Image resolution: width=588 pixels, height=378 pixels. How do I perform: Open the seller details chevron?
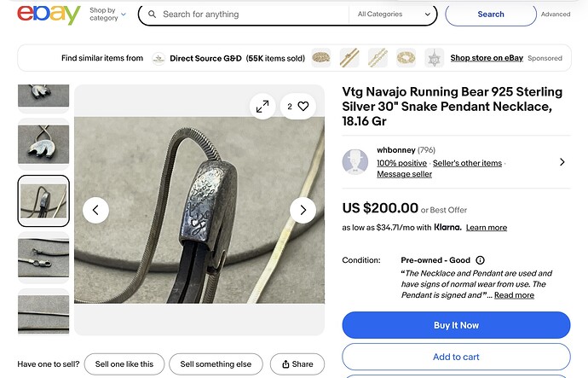tap(562, 162)
